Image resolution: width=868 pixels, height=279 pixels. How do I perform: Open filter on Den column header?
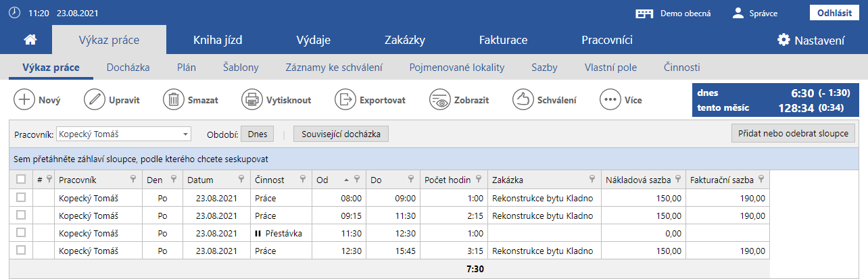(174, 179)
